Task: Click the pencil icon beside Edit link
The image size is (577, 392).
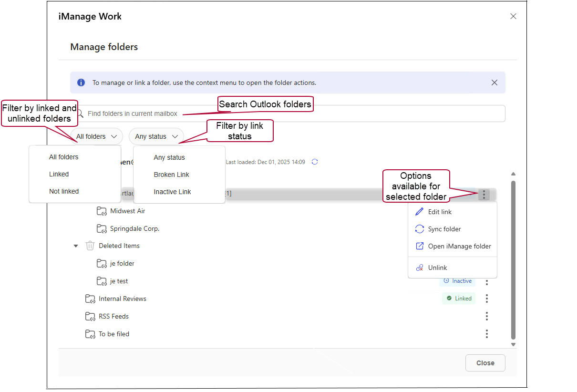Action: [x=420, y=212]
